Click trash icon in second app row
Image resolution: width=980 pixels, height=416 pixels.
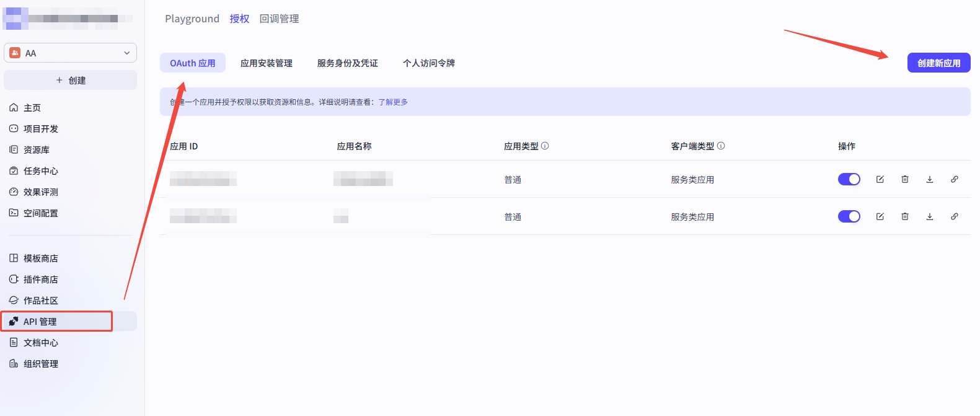(x=904, y=216)
